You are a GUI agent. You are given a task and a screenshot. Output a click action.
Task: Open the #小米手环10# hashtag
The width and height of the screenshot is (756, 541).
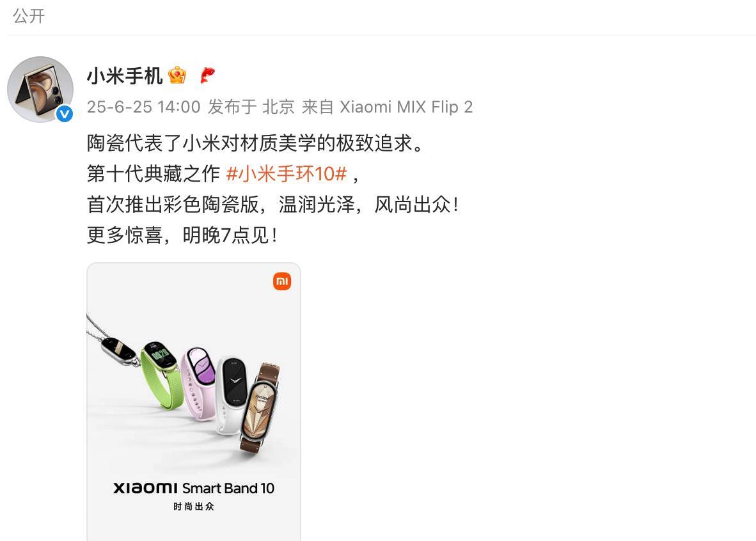coord(287,173)
